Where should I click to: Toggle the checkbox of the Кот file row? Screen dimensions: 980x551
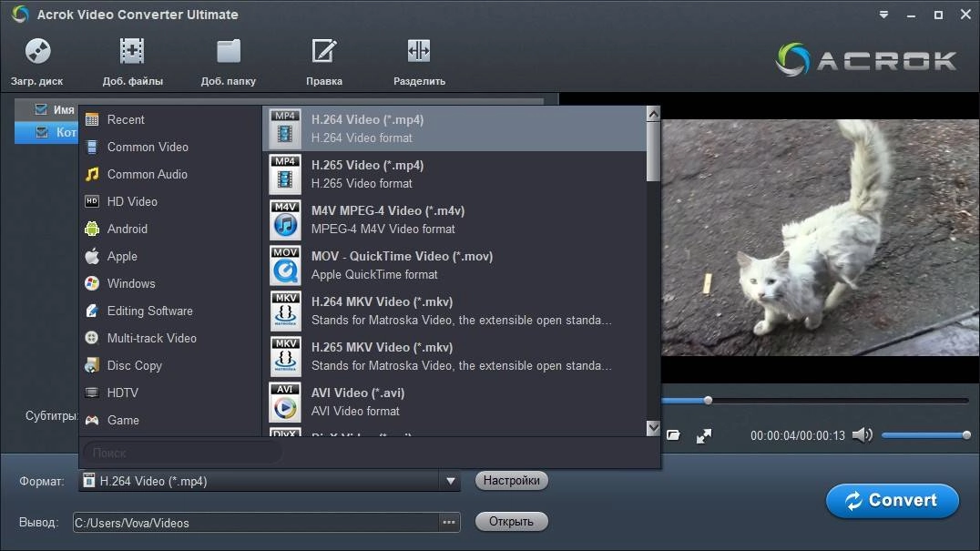coord(42,132)
